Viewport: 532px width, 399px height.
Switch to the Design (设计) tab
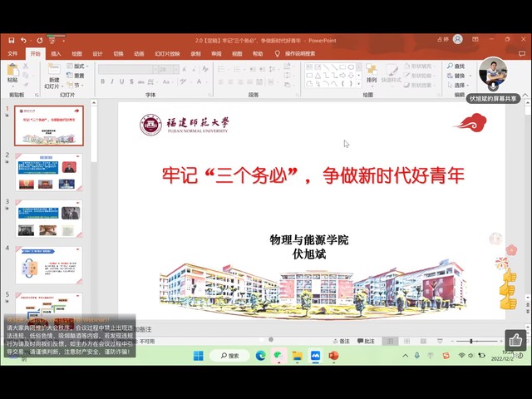(97, 53)
